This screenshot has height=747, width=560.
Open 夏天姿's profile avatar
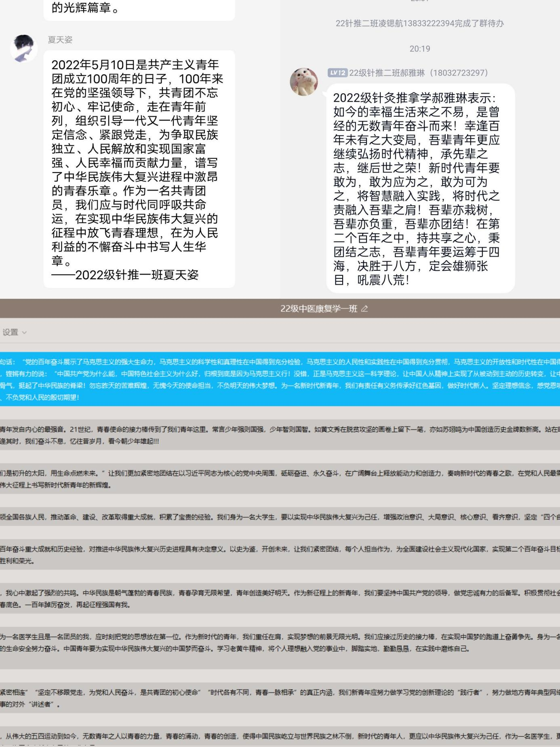(x=24, y=49)
